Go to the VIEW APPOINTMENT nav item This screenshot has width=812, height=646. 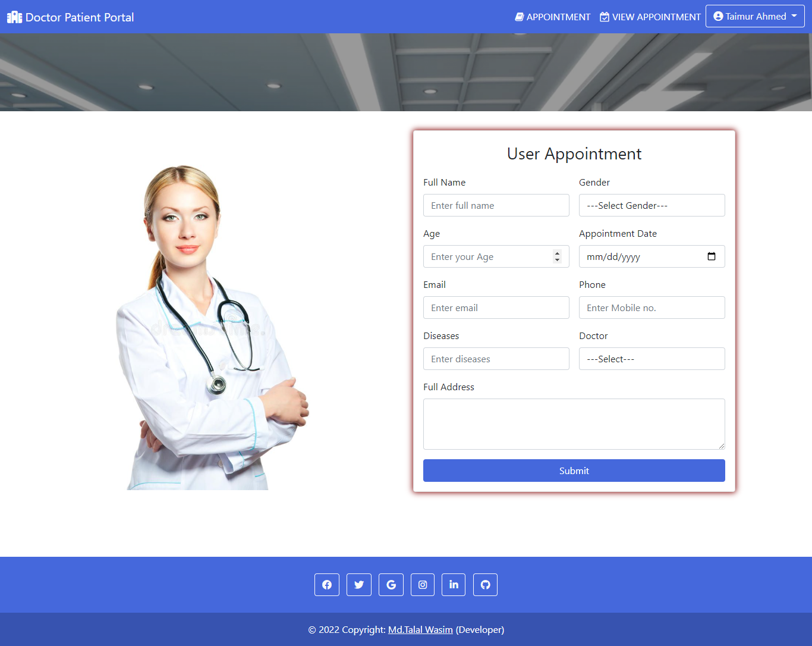coord(650,17)
